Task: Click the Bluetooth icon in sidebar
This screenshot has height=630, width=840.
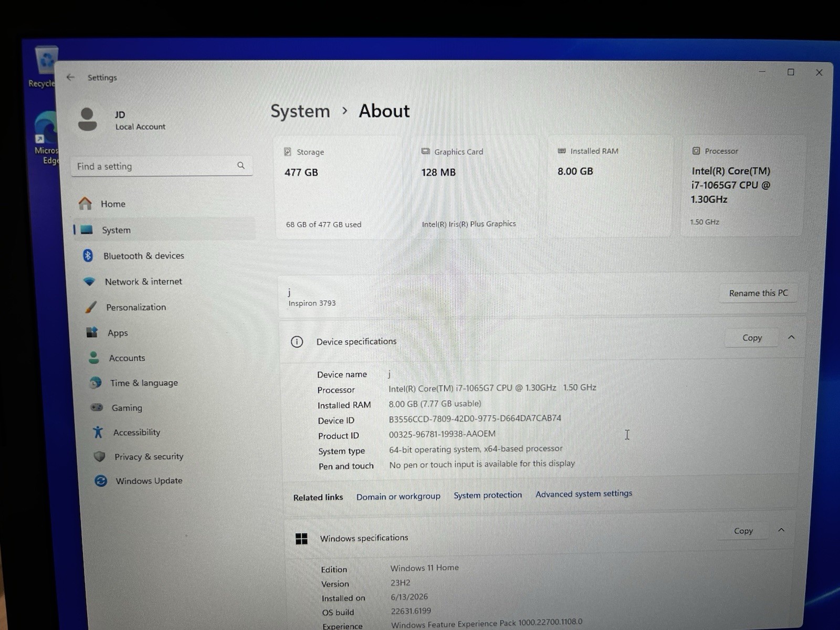Action: pos(88,255)
